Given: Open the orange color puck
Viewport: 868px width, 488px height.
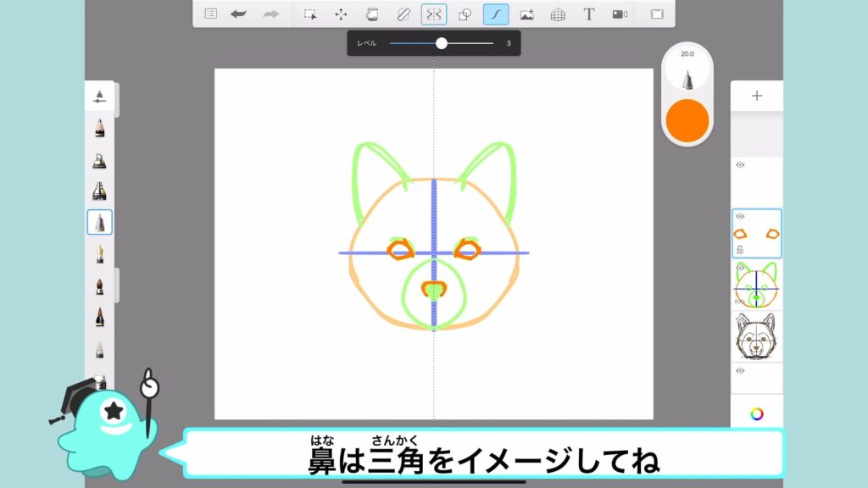Looking at the screenshot, I should [687, 120].
